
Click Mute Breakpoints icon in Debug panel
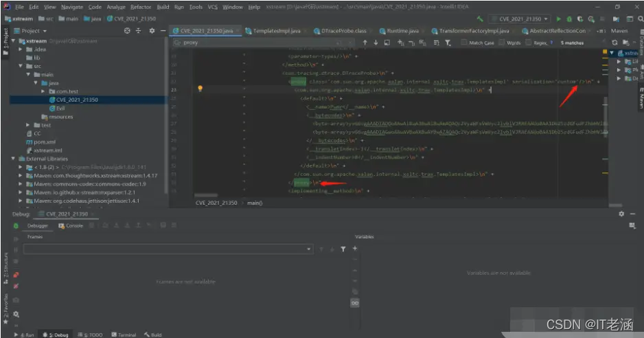point(16,286)
